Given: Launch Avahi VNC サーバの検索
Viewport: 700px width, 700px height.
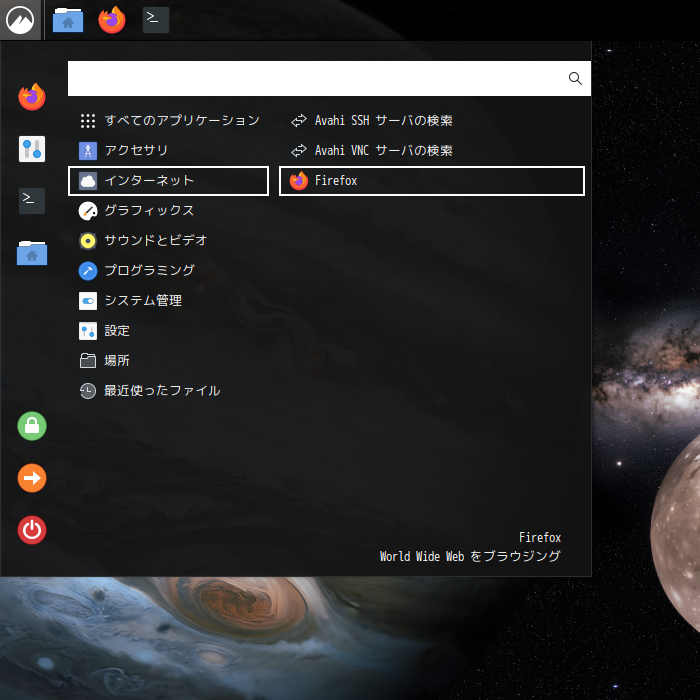Looking at the screenshot, I should [432, 150].
